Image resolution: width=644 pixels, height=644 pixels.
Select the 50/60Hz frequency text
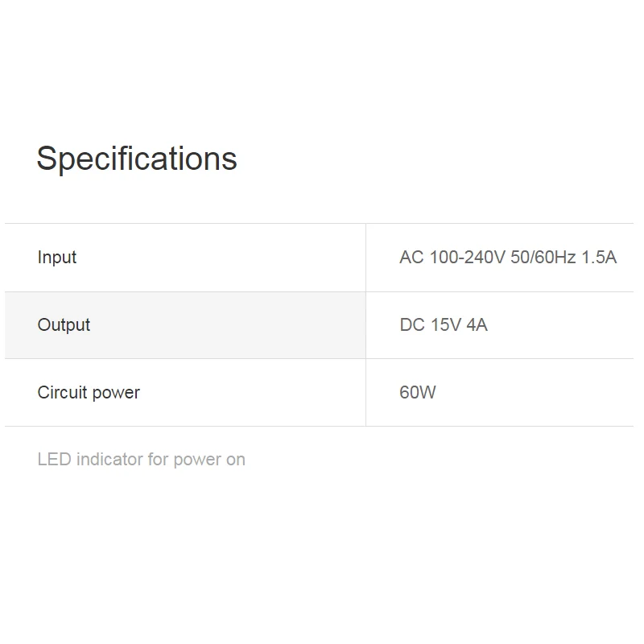(x=543, y=258)
